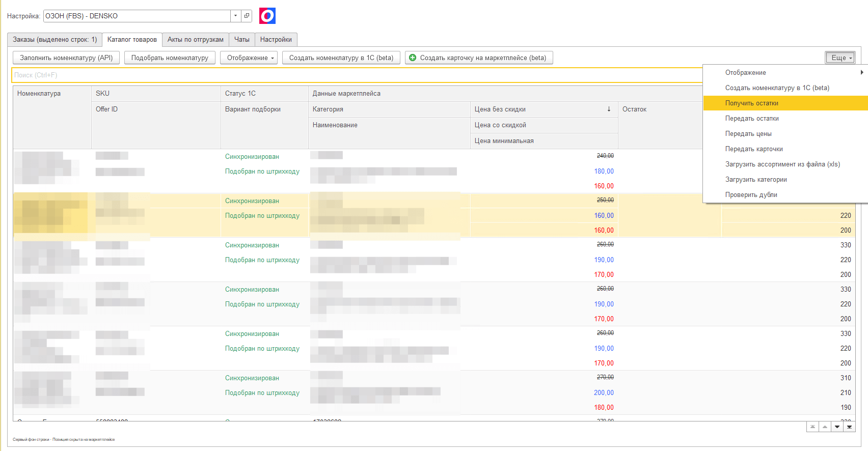Choose Создать номенклатуру в 1С (beta) menu item
868x451 pixels.
coord(785,88)
